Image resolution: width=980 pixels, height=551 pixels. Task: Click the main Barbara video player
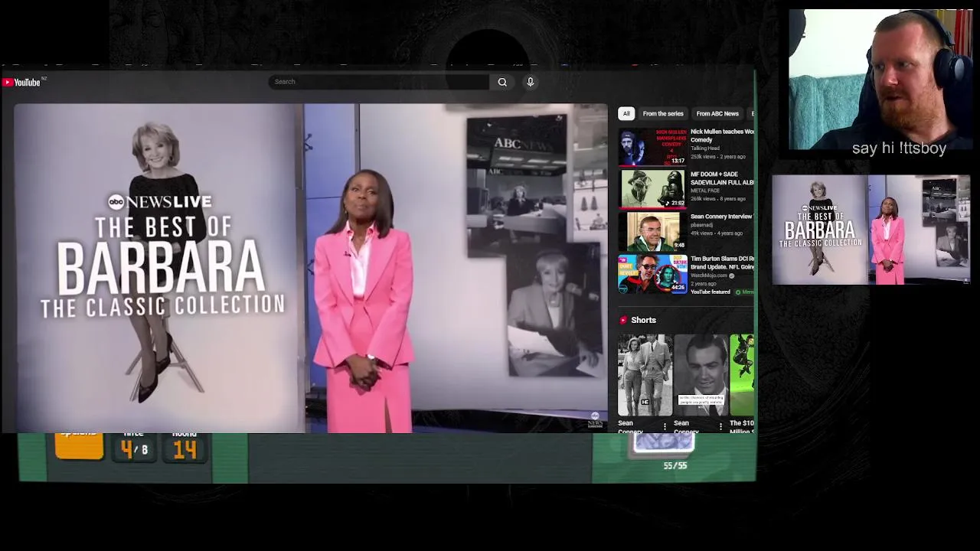(x=310, y=268)
